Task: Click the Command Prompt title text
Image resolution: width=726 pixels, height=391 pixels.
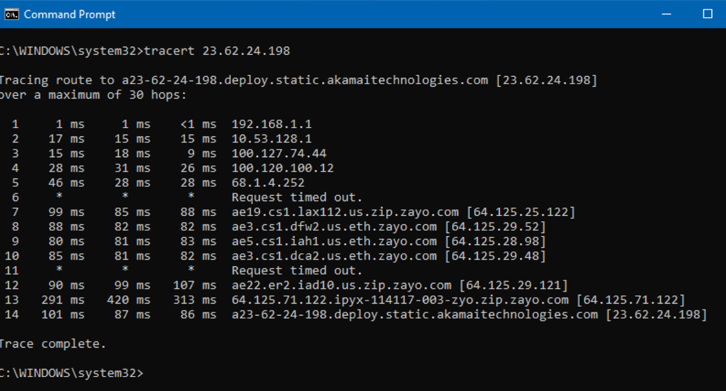Action: pyautogui.click(x=69, y=14)
